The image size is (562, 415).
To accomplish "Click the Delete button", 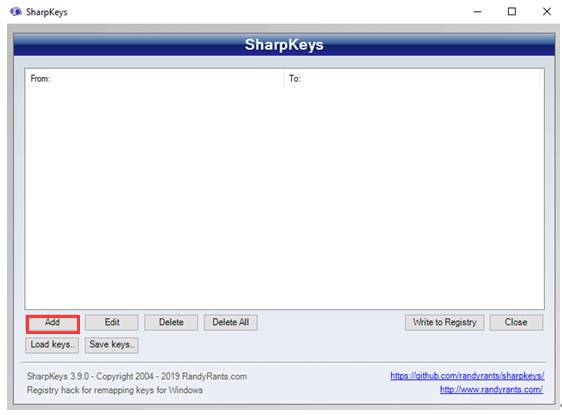I will (171, 323).
